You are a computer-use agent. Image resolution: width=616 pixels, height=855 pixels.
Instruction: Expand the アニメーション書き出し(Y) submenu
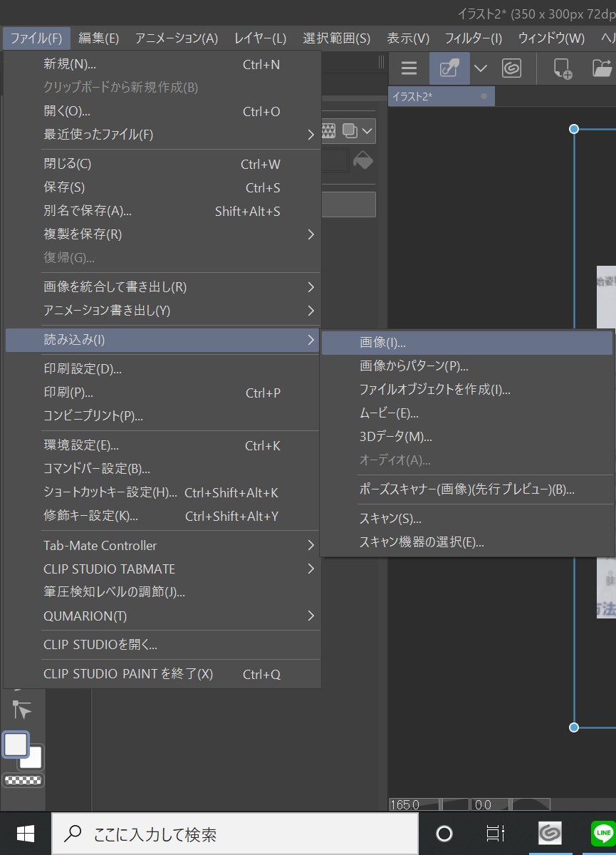(x=311, y=311)
